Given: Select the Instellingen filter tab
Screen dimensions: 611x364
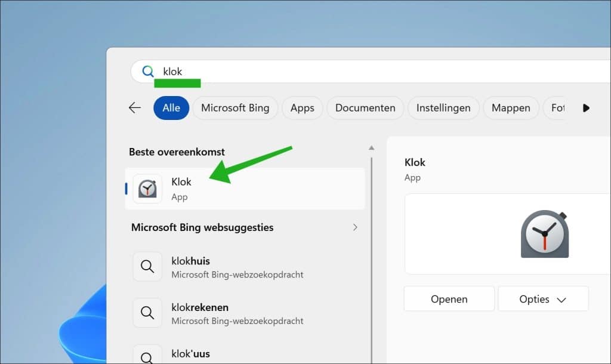Looking at the screenshot, I should point(443,107).
